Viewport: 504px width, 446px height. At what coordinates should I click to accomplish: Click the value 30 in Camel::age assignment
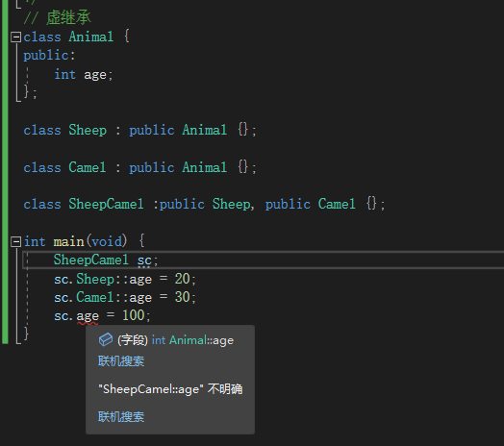click(182, 297)
